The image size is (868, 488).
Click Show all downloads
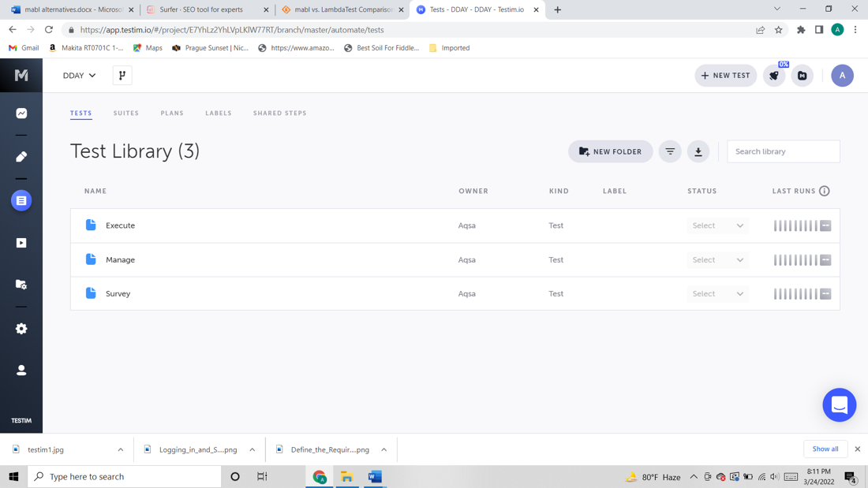coord(825,449)
